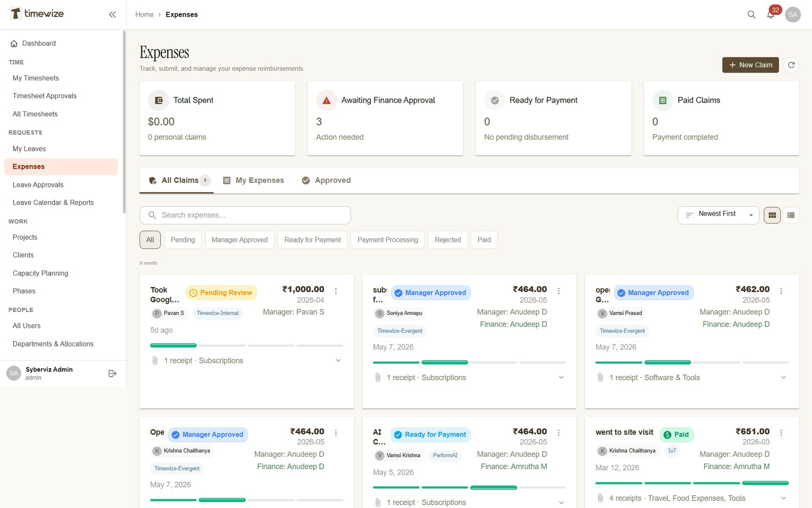The image size is (812, 508).
Task: Filter claims by Manager Approved chip
Action: tap(240, 240)
